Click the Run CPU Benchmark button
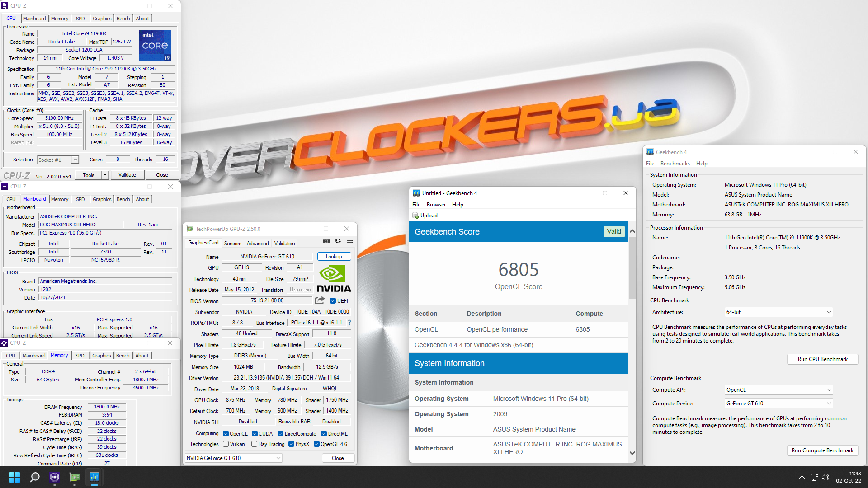 [822, 359]
